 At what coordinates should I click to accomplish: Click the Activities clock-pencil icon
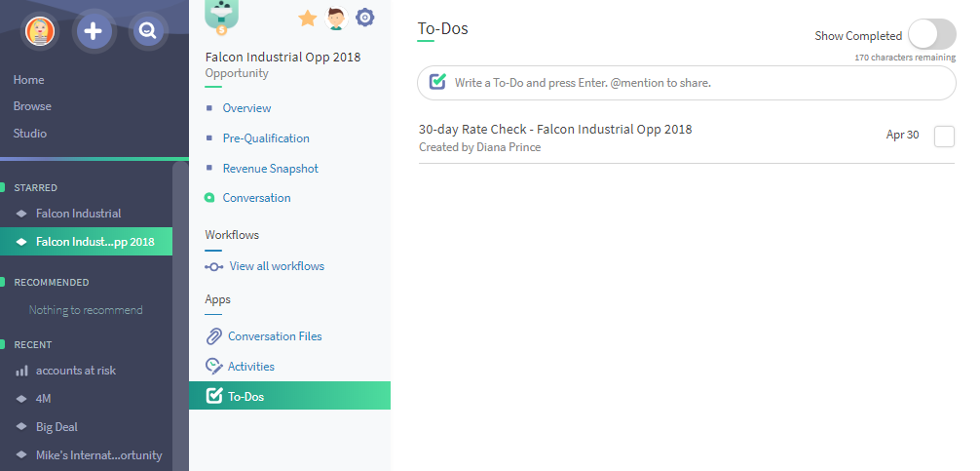pos(213,367)
